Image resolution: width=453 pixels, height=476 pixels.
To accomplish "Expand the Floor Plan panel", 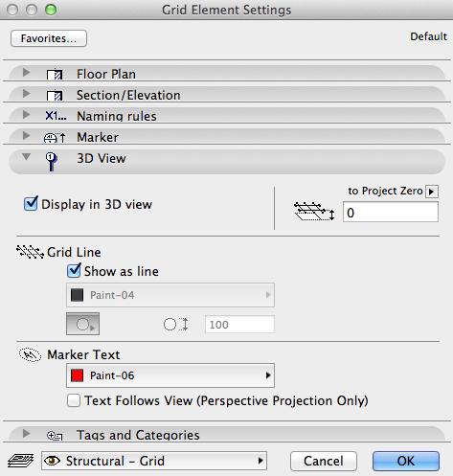I will (x=26, y=73).
